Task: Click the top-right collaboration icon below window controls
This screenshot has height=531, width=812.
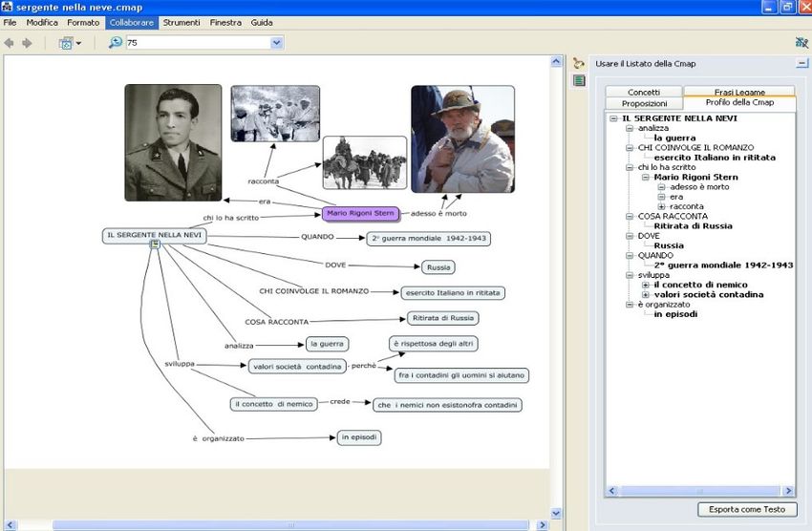Action: (801, 43)
